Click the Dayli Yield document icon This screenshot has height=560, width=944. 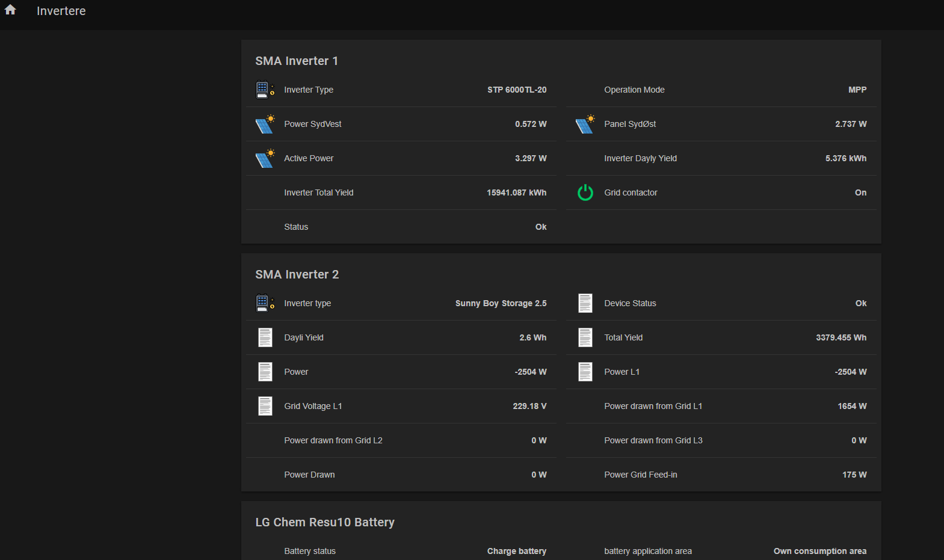point(265,337)
